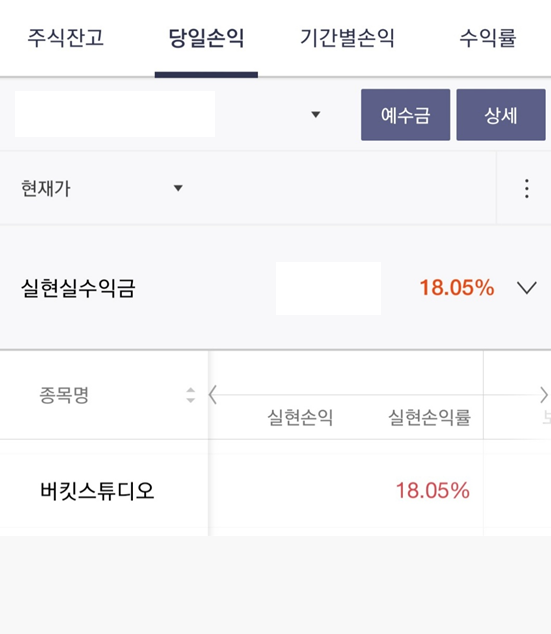Click the right arrow to scroll columns
The image size is (551, 634).
tap(544, 395)
